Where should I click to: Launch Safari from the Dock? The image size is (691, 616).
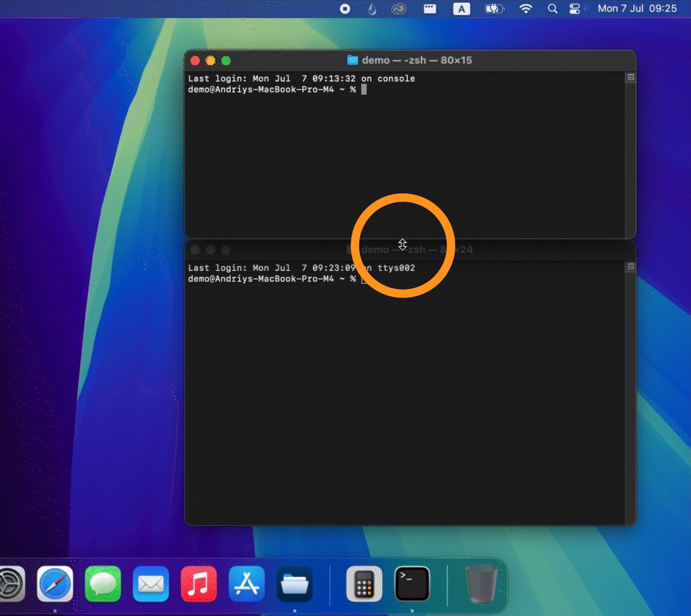[55, 584]
